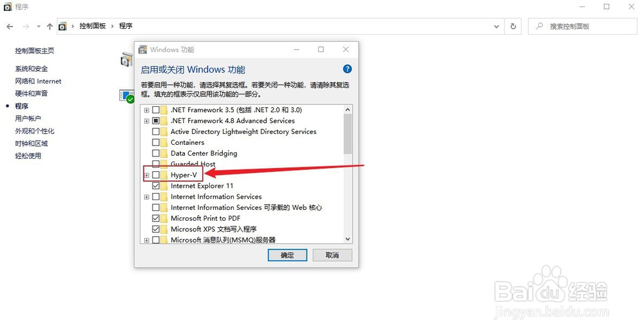Enable the Hyper-V checkbox
The height and width of the screenshot is (334, 644).
156,175
